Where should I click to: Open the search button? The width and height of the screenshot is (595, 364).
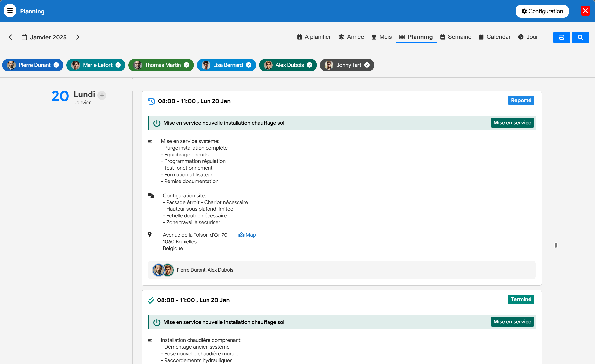pyautogui.click(x=580, y=37)
